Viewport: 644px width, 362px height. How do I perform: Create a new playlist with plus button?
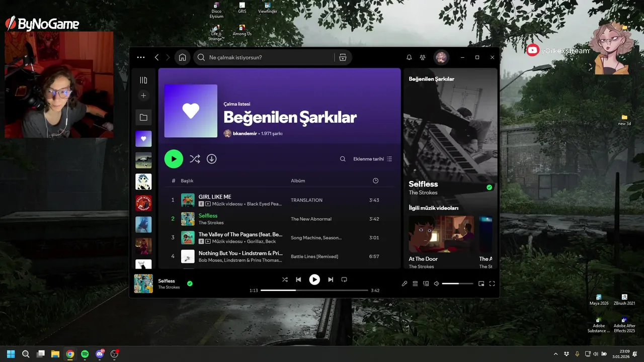(143, 96)
